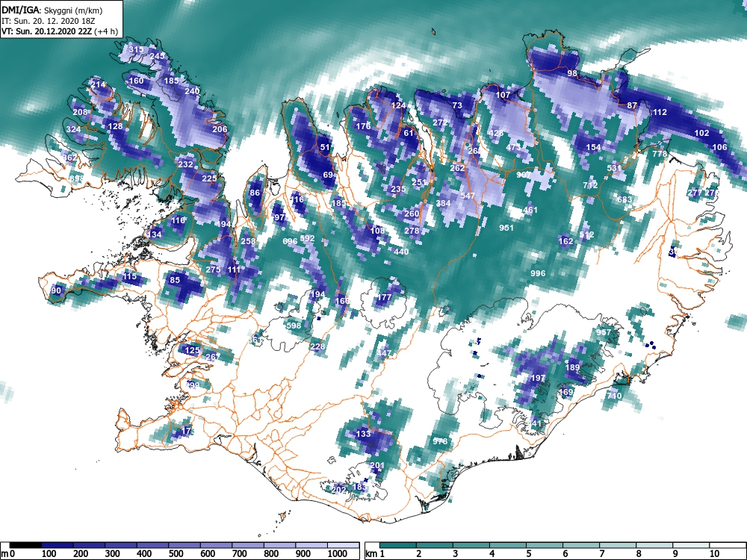Click the map value 258
Screen dimensions: 747x560
pyautogui.click(x=248, y=241)
